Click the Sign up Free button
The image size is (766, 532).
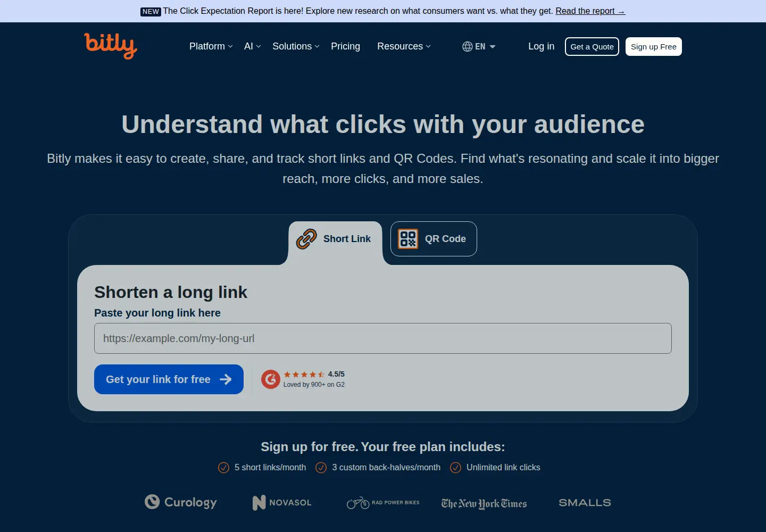tap(654, 47)
